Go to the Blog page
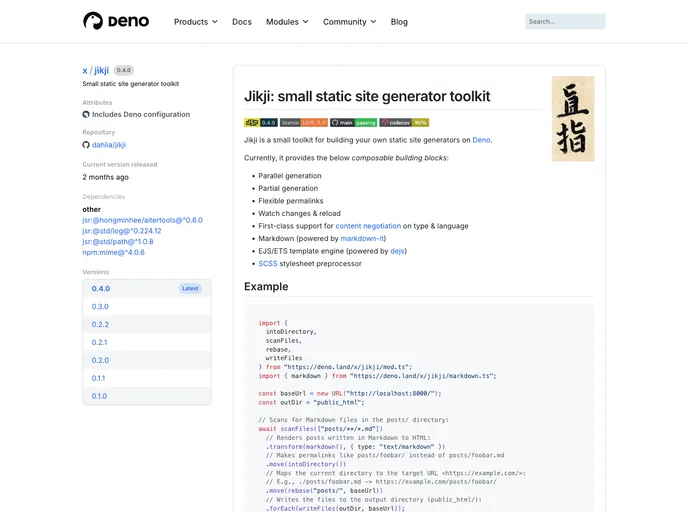 click(399, 22)
